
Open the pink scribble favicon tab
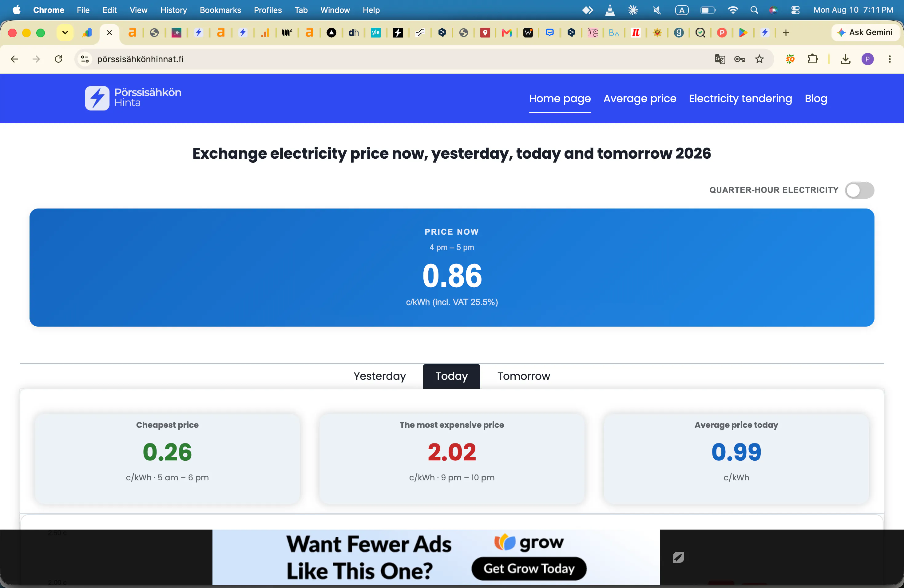(x=593, y=33)
